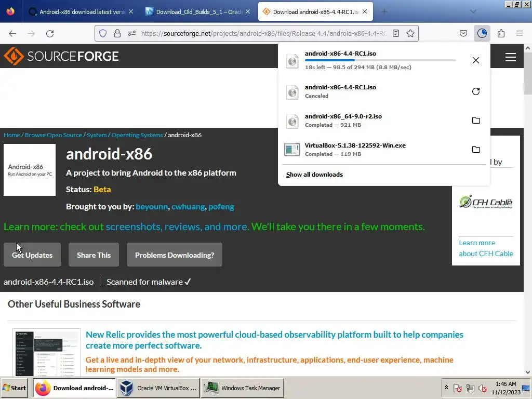The image size is (532, 399).
Task: Go back to the previous page
Action: pyautogui.click(x=12, y=33)
